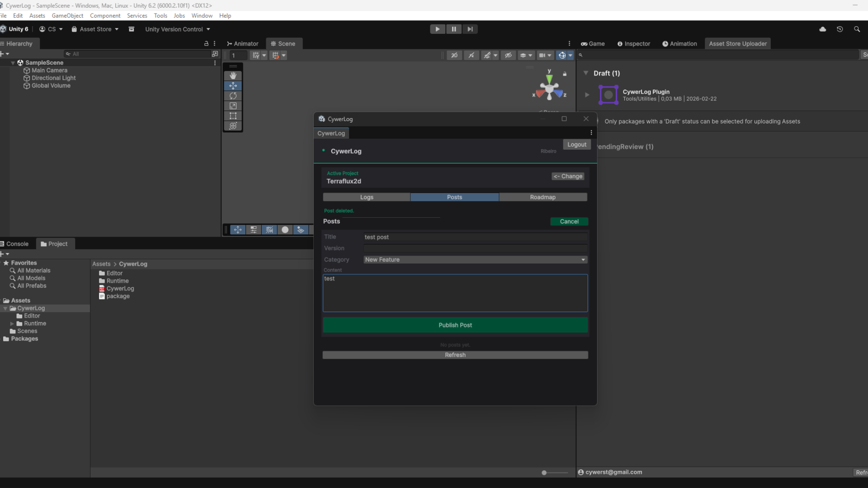The height and width of the screenshot is (488, 868).
Task: Switch to the Roadmap tab
Action: (542, 197)
